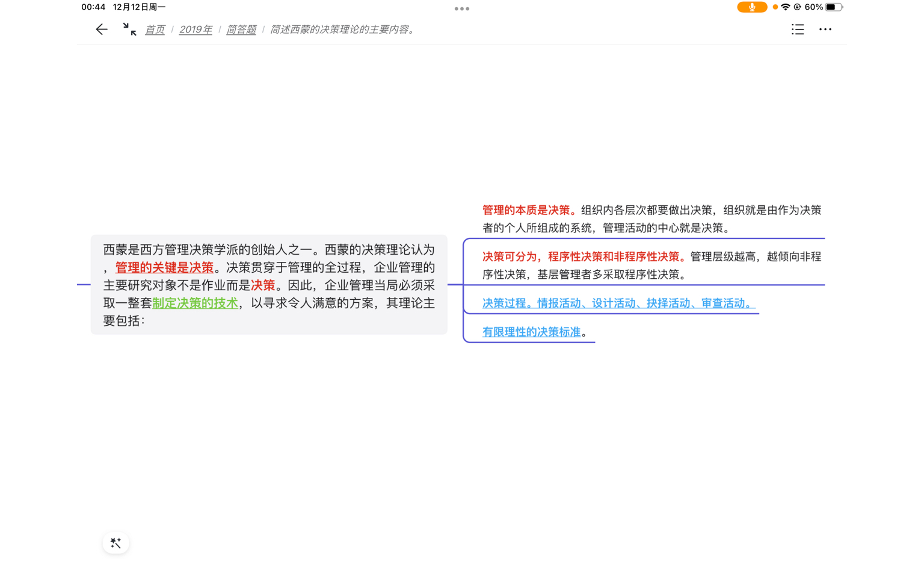
Task: Tap the orange microphone recording indicator
Action: (752, 7)
